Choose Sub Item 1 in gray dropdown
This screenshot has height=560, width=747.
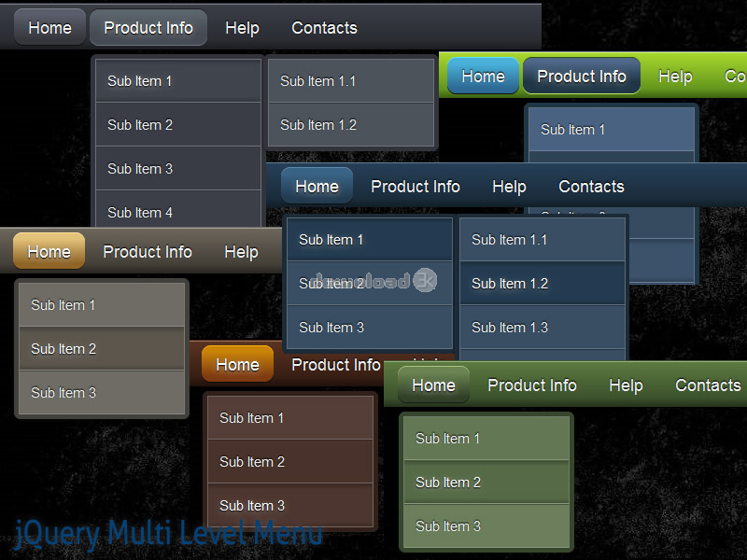coord(178,81)
